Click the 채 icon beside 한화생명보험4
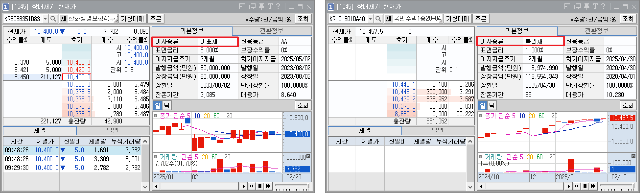The image size is (644, 193). [x=63, y=19]
